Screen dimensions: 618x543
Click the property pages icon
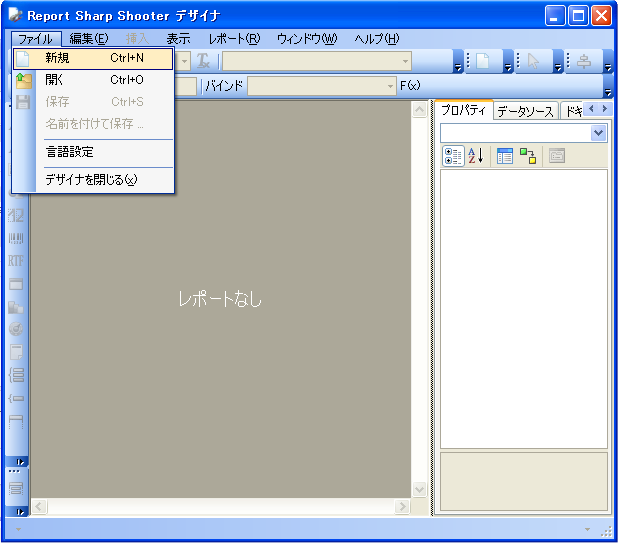click(557, 156)
